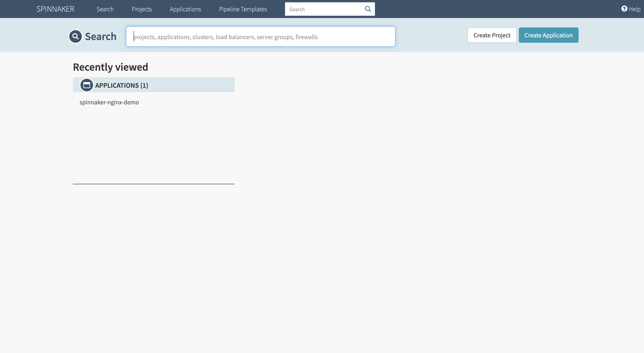Click the large circular Search icon
Image resolution: width=644 pixels, height=353 pixels.
[x=75, y=36]
